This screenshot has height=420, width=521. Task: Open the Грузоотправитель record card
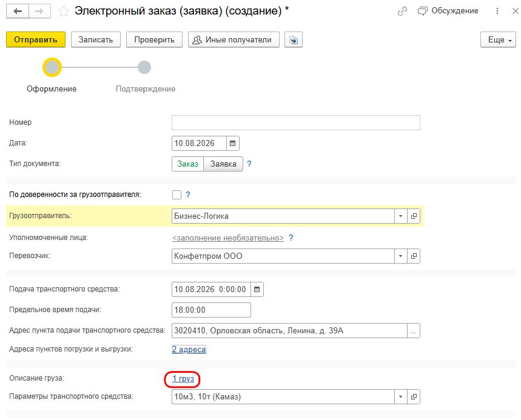click(414, 216)
